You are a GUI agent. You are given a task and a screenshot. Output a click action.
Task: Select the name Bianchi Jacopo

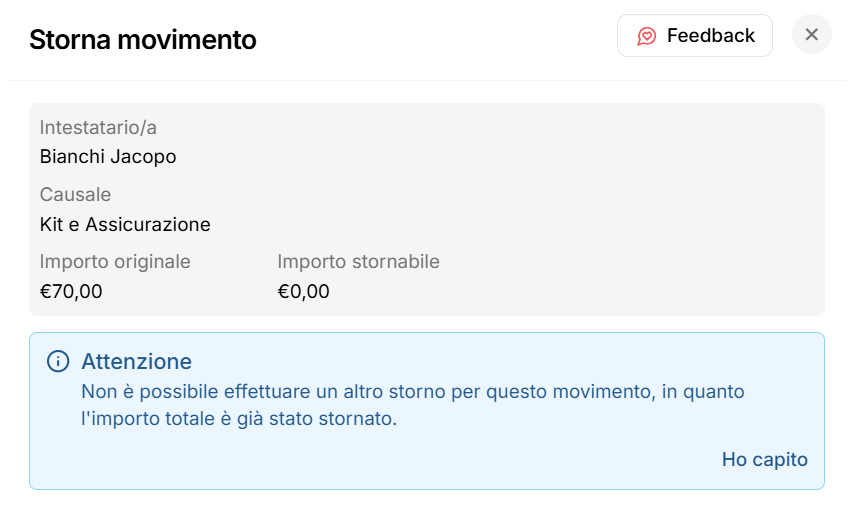coord(108,157)
